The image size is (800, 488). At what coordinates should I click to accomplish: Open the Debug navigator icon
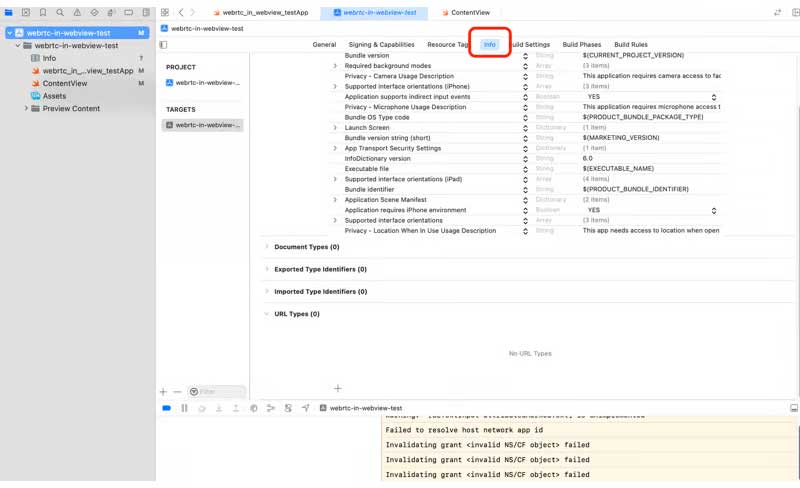111,12
